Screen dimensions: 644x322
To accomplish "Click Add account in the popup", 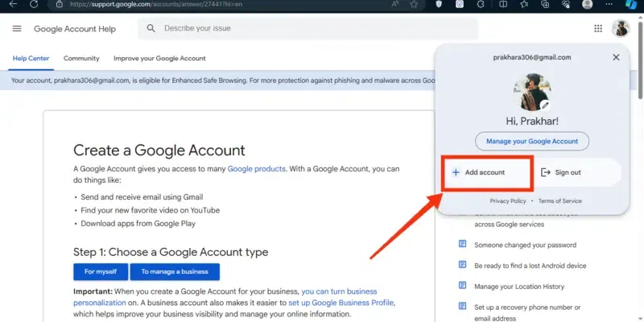I will 485,172.
